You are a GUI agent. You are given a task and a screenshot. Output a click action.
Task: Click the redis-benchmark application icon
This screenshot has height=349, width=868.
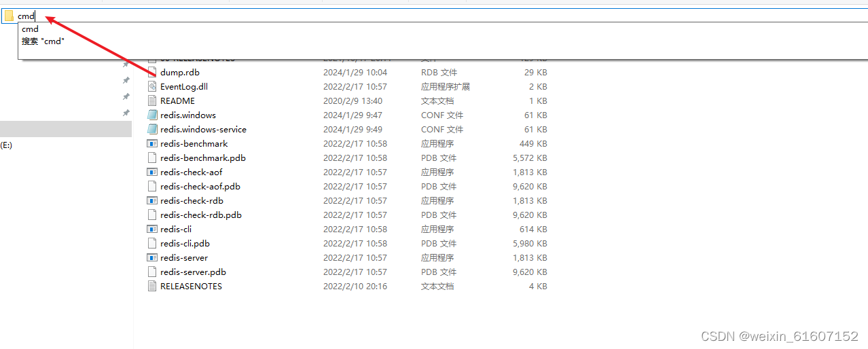(152, 143)
